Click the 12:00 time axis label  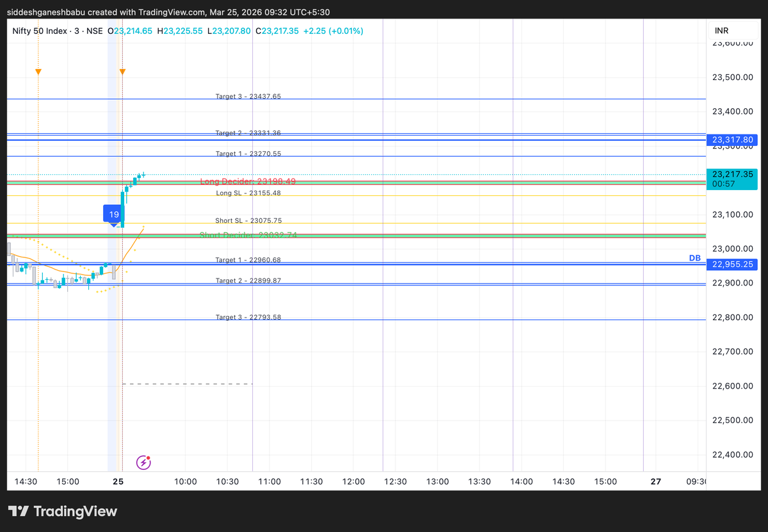pos(353,481)
